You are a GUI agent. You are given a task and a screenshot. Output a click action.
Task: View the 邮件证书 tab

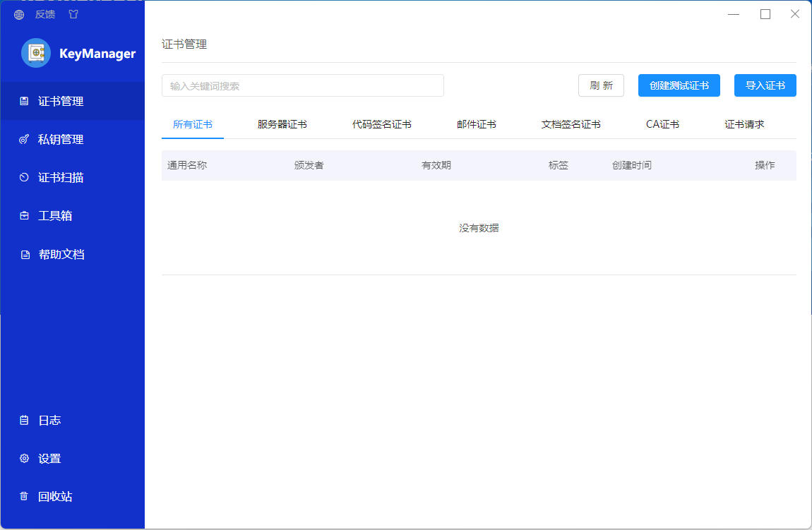(x=477, y=123)
